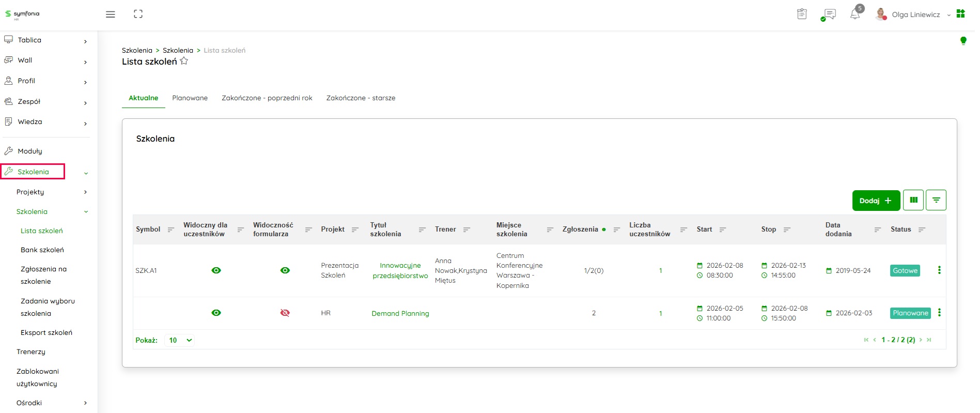Click the hamburger menu icon

point(110,14)
